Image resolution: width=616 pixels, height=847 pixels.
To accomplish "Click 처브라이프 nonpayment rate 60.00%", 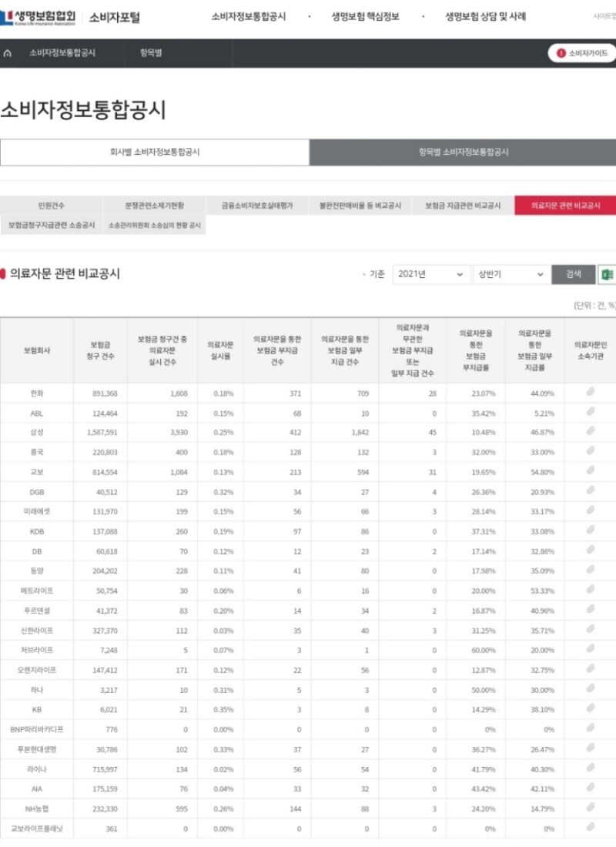I will [484, 651].
